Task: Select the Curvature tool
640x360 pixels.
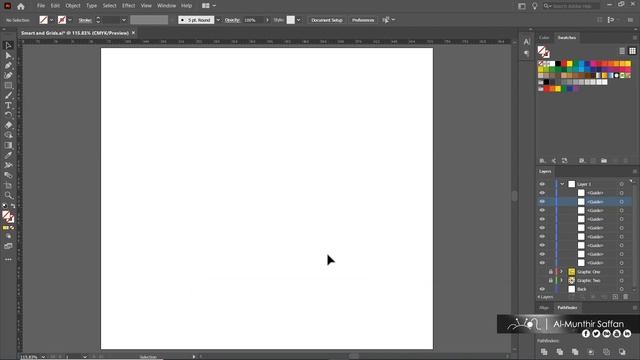Action: (8, 76)
